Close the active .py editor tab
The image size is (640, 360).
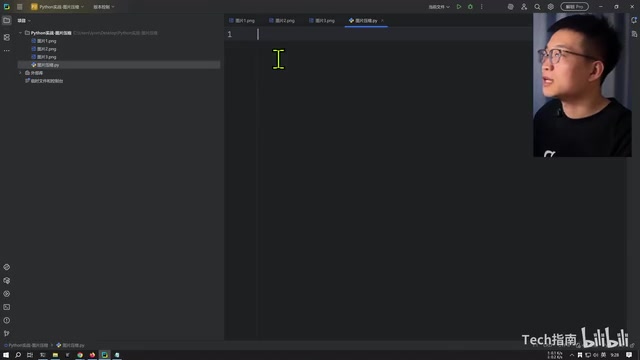click(x=382, y=20)
